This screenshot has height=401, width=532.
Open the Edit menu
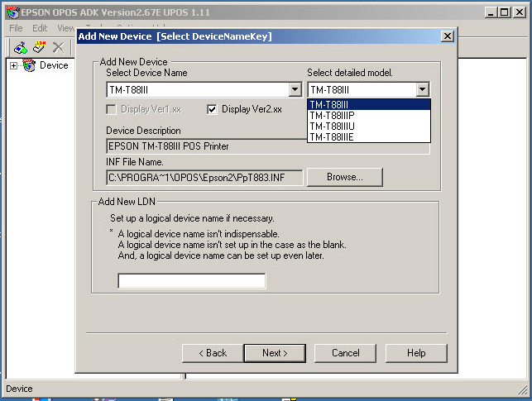coord(40,28)
